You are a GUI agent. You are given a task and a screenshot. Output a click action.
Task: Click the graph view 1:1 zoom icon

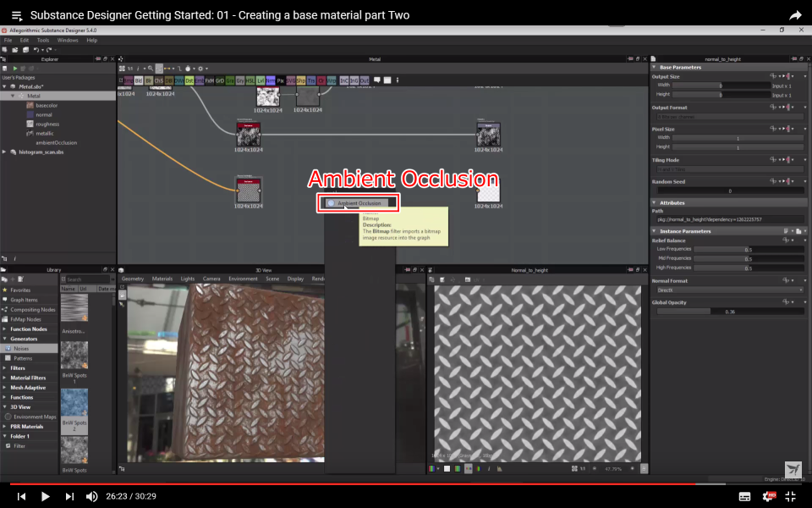[x=130, y=69]
